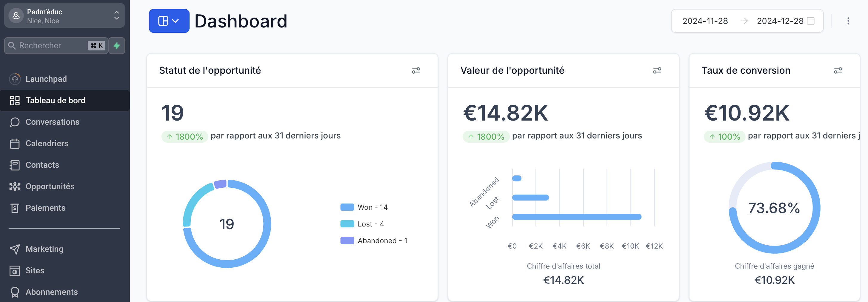Screen dimensions: 868x302
Task: Click the €14.82K headline value
Action: click(506, 113)
